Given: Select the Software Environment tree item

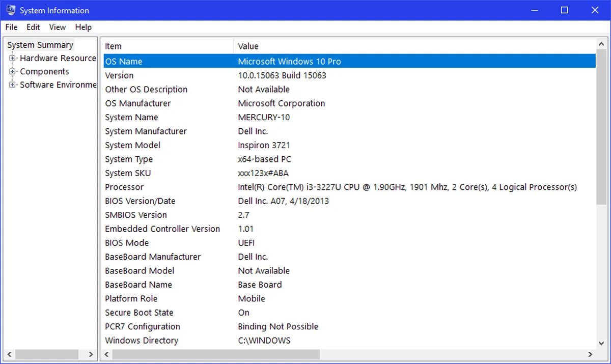Looking at the screenshot, I should pyautogui.click(x=58, y=85).
